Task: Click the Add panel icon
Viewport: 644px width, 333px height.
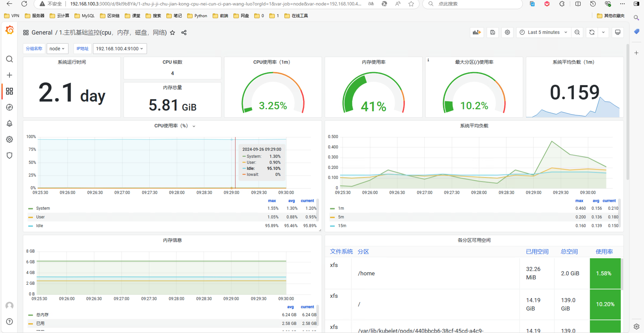Action: coord(477,32)
